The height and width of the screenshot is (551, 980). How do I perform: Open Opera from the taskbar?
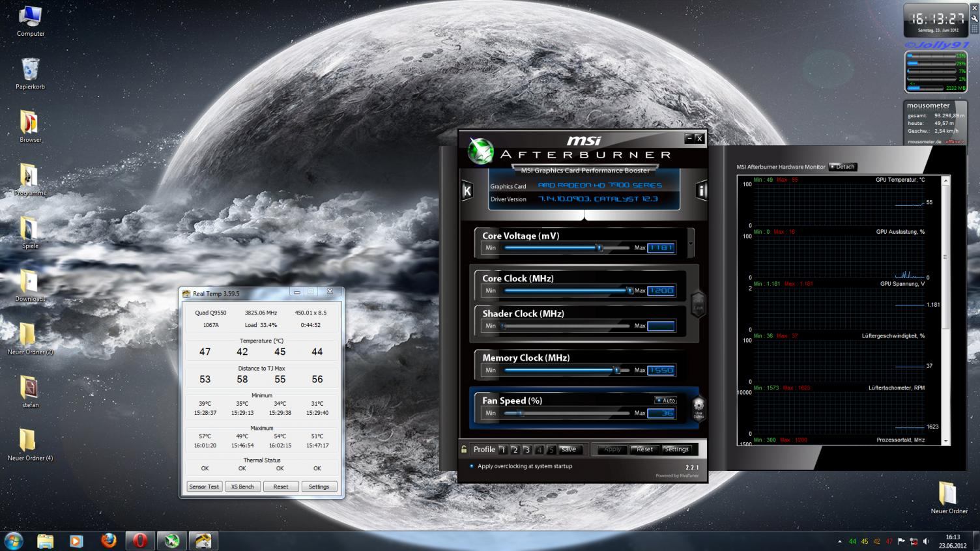coord(139,541)
